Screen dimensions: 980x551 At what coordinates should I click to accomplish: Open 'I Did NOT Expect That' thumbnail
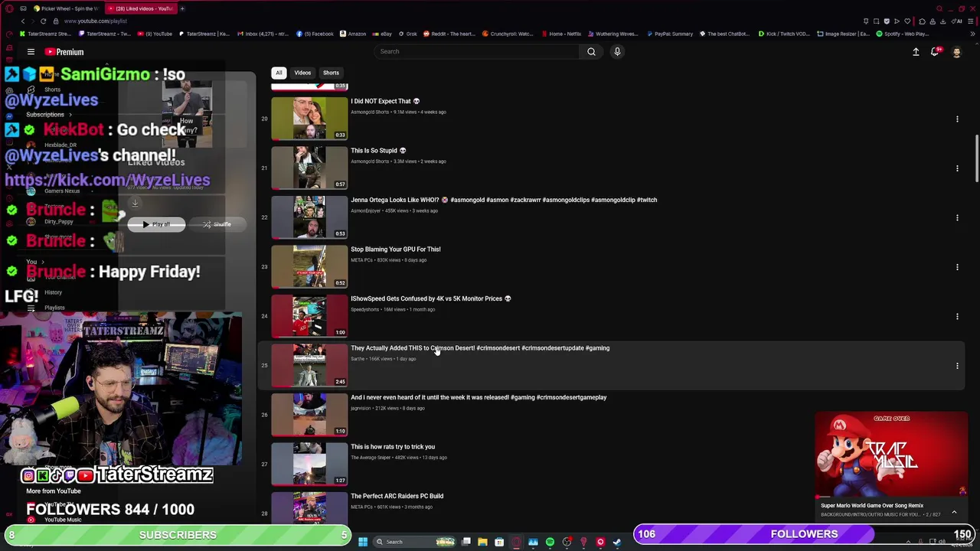pyautogui.click(x=309, y=119)
